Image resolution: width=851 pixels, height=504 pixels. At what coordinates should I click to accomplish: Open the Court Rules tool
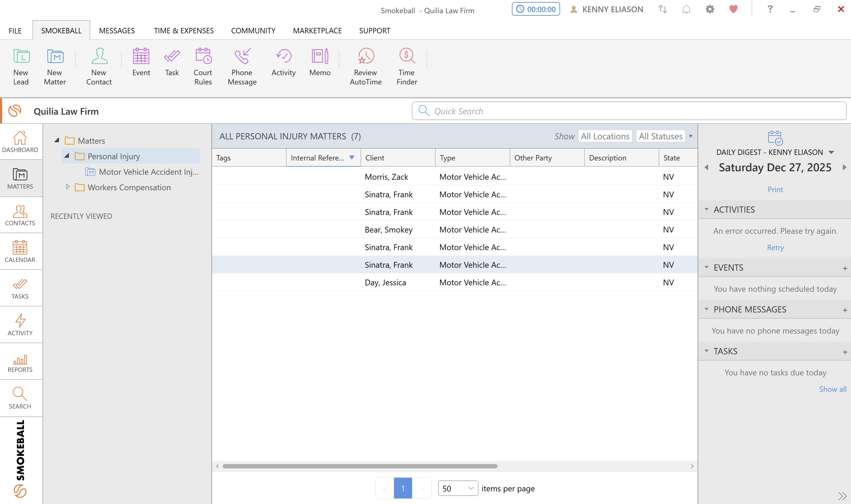203,66
